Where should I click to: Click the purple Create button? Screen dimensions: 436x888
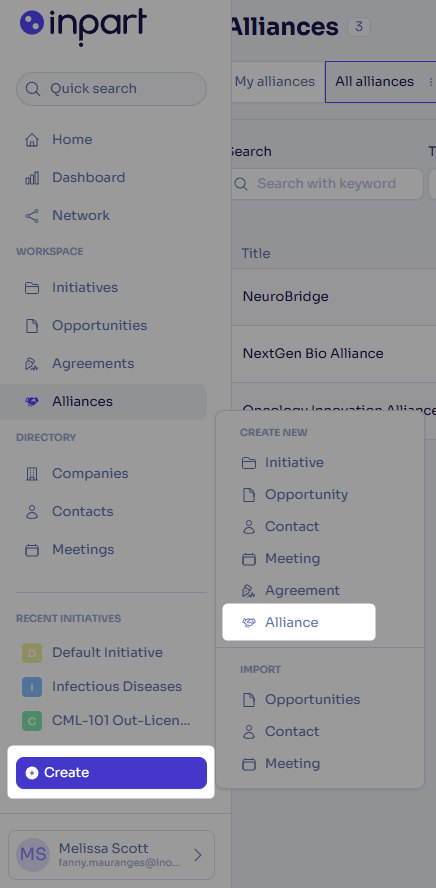112,772
